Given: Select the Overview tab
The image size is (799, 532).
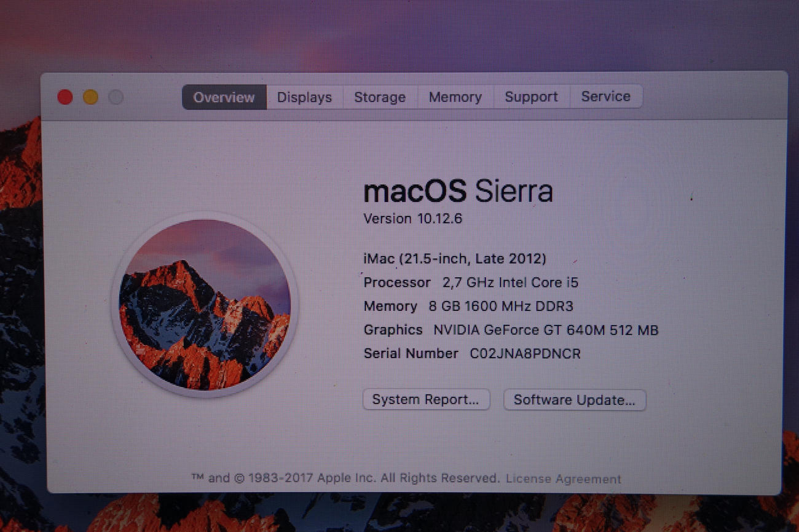Looking at the screenshot, I should click(224, 97).
